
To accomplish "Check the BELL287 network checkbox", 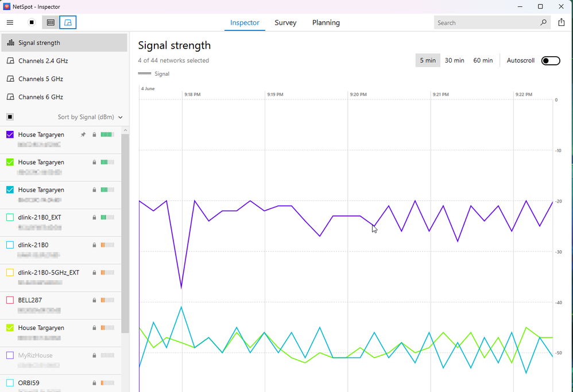I will pos(10,300).
